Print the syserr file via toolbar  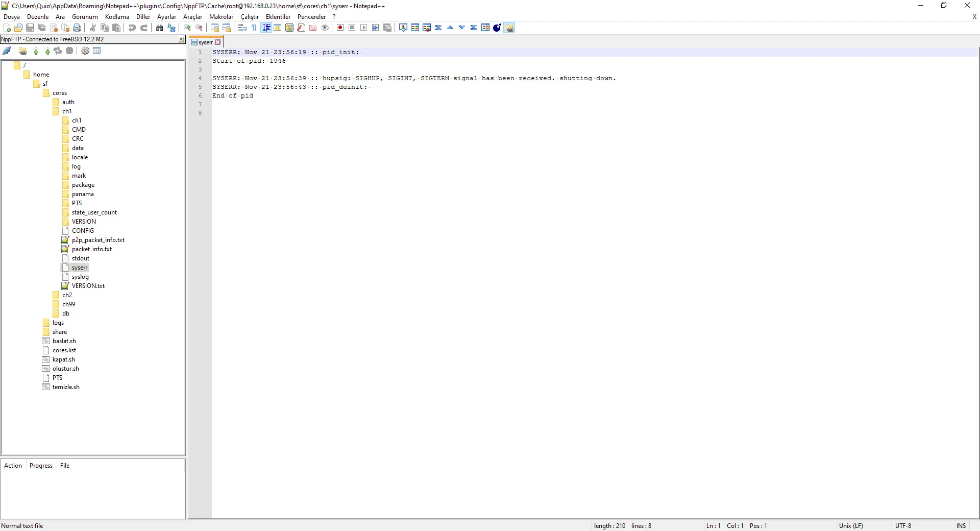point(77,28)
